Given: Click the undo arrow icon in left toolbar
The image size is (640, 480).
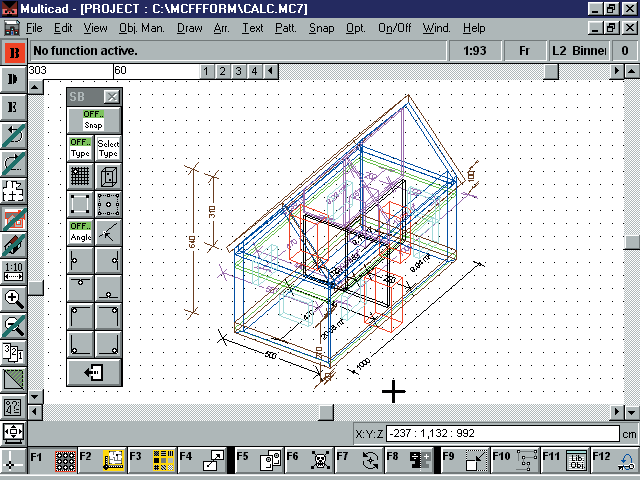Looking at the screenshot, I should click(14, 135).
